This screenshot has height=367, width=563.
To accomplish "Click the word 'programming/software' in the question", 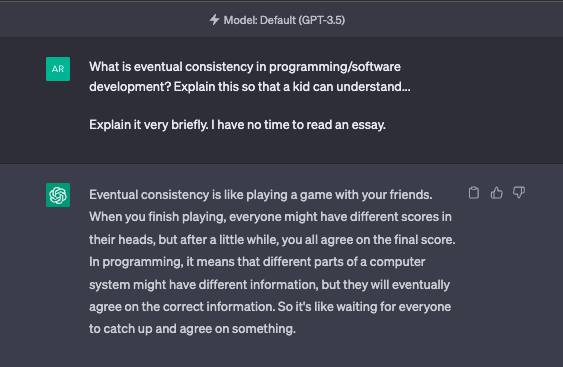I will coord(335,67).
